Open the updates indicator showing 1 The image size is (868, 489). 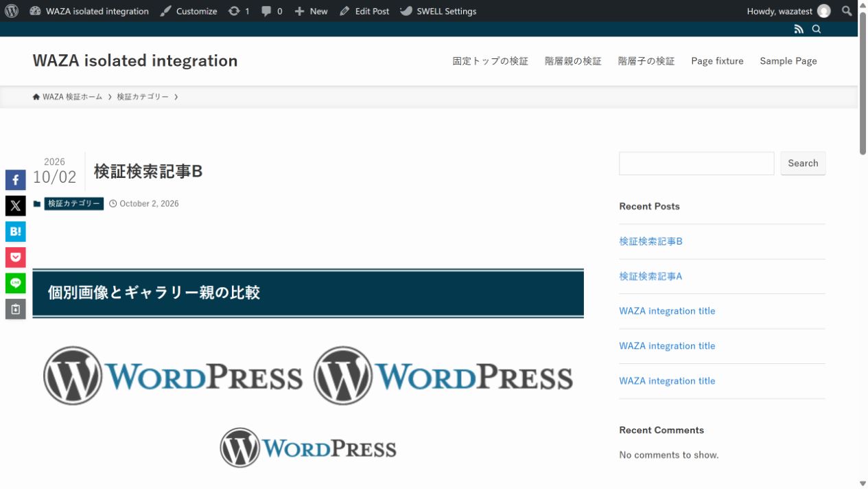click(x=239, y=11)
